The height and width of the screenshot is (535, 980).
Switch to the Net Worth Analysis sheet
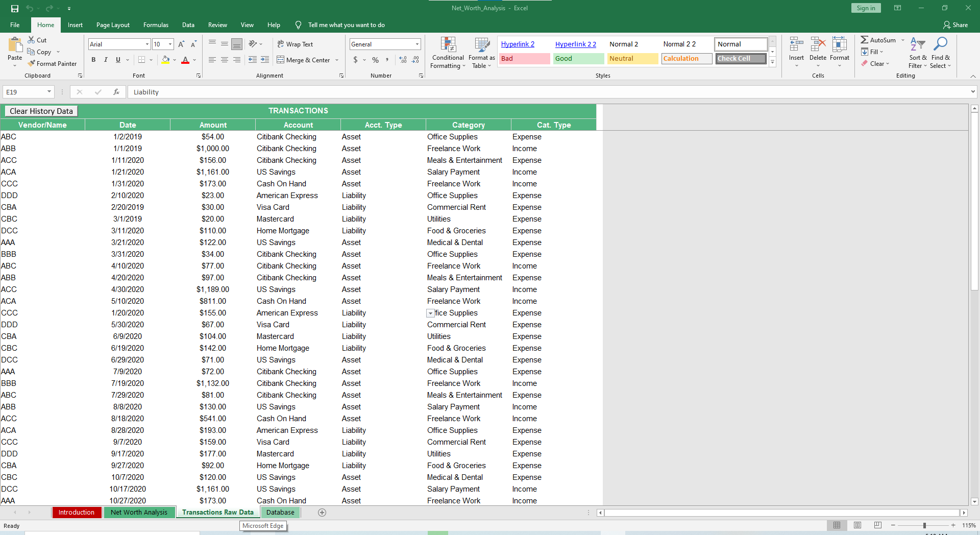[x=139, y=513]
